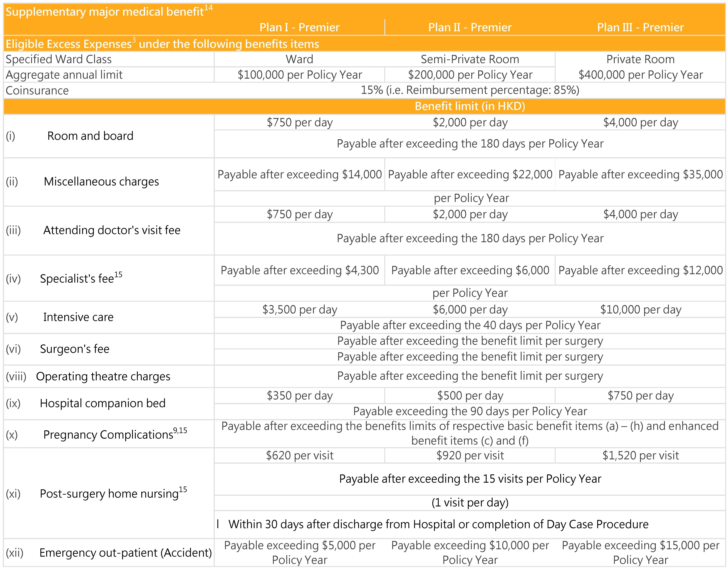Click the Benefit limit (in HKD) banner
Screen dimensions: 728x569
click(x=470, y=106)
